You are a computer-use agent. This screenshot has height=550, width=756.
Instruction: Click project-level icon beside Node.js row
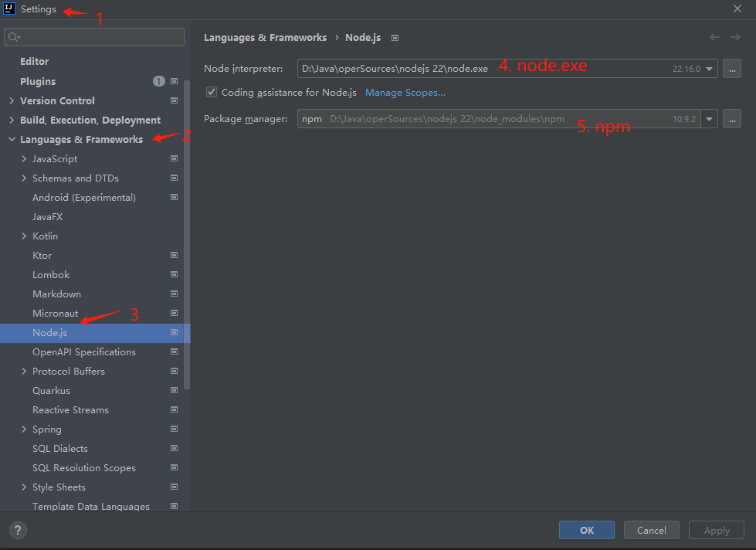(174, 332)
